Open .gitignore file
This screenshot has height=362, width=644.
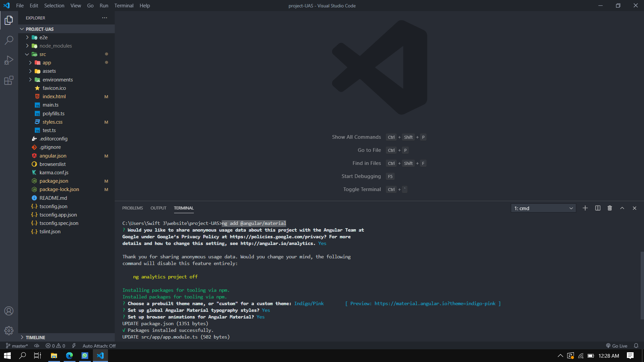66,147
